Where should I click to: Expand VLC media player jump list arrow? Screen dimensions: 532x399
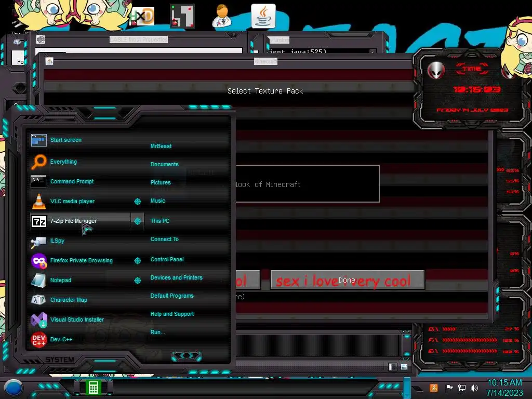137,202
